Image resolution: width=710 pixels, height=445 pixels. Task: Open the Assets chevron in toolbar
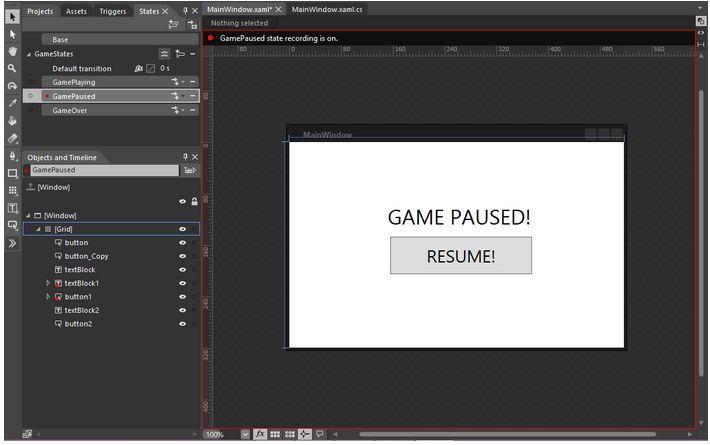(x=12, y=244)
